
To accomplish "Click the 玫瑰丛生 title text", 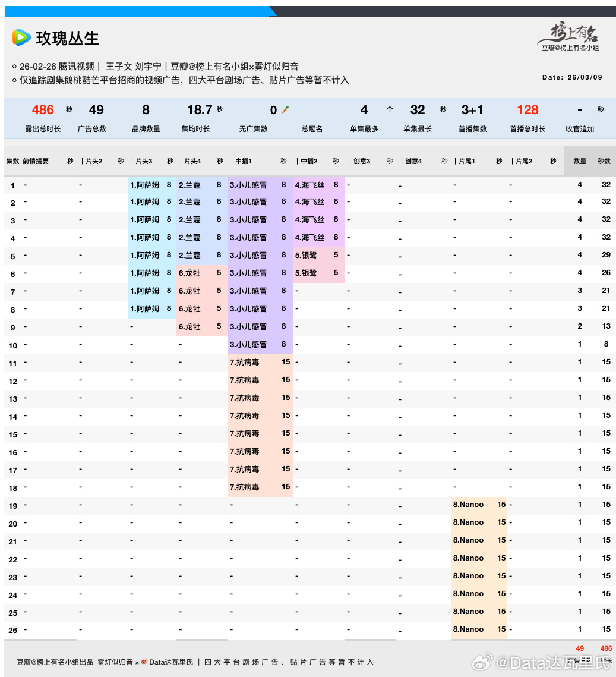I will pyautogui.click(x=68, y=39).
